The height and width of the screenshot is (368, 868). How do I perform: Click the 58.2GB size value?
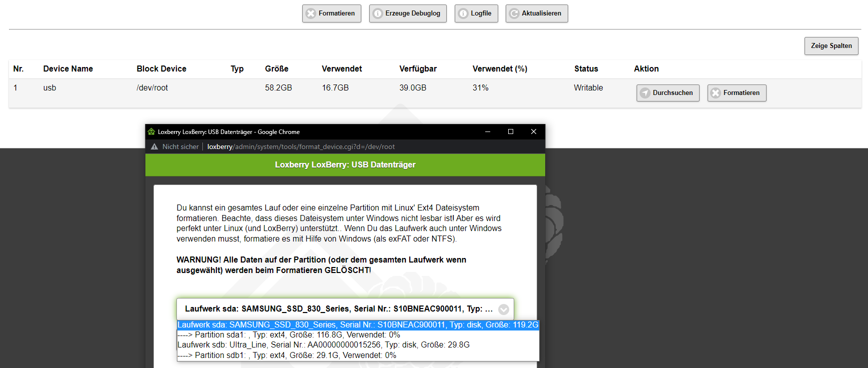pos(278,88)
